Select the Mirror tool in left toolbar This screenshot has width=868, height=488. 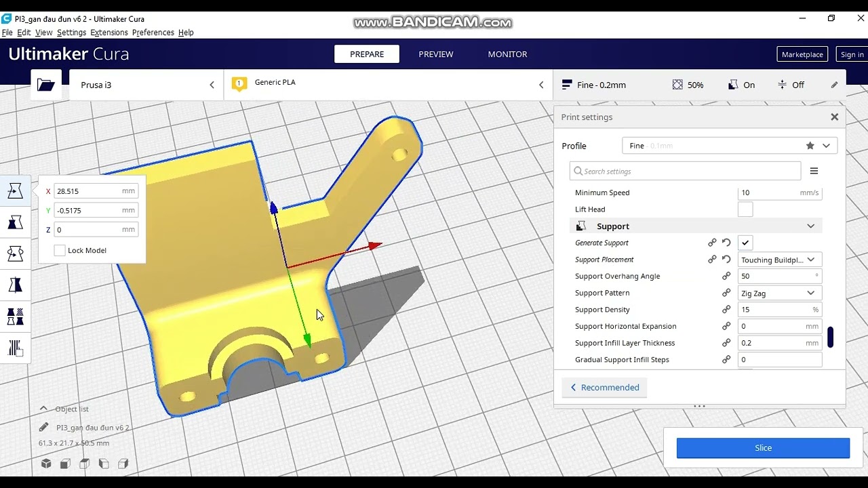click(x=15, y=285)
